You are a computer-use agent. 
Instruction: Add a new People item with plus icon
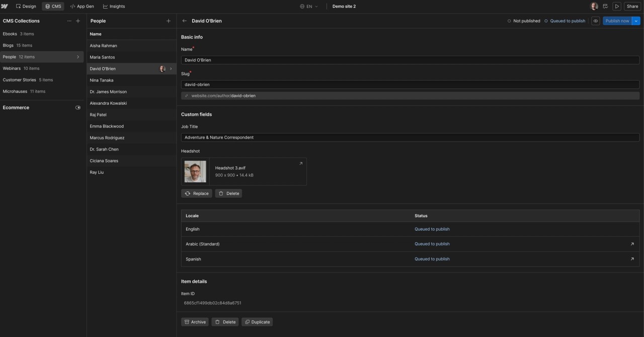click(x=169, y=21)
